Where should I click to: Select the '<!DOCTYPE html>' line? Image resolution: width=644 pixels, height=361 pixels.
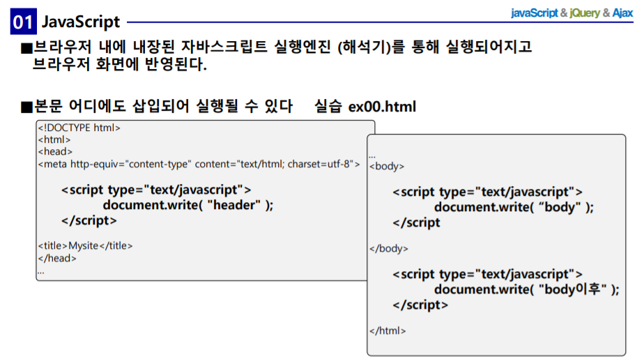pos(79,128)
